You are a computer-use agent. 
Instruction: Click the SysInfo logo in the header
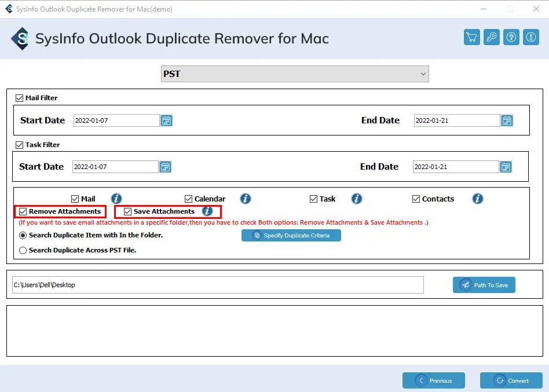[x=20, y=38]
